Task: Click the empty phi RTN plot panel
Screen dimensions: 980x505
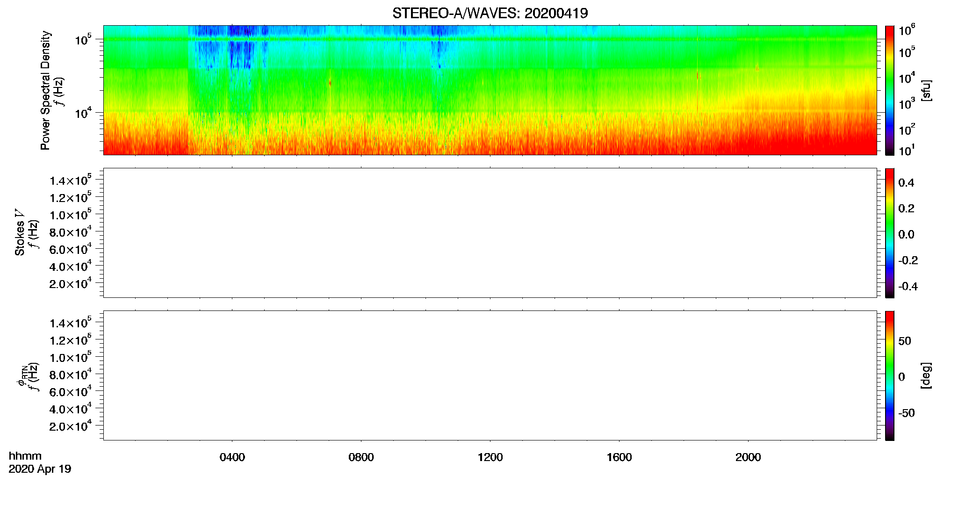Action: tap(490, 375)
